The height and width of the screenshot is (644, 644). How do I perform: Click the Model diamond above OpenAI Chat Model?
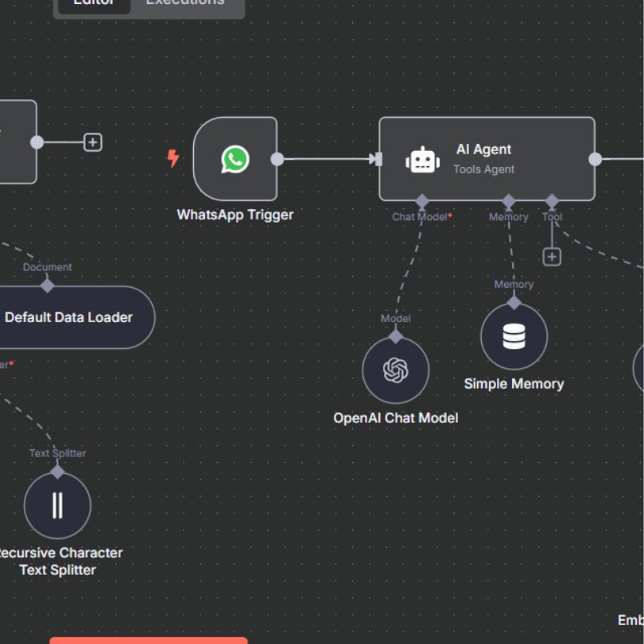coord(395,336)
